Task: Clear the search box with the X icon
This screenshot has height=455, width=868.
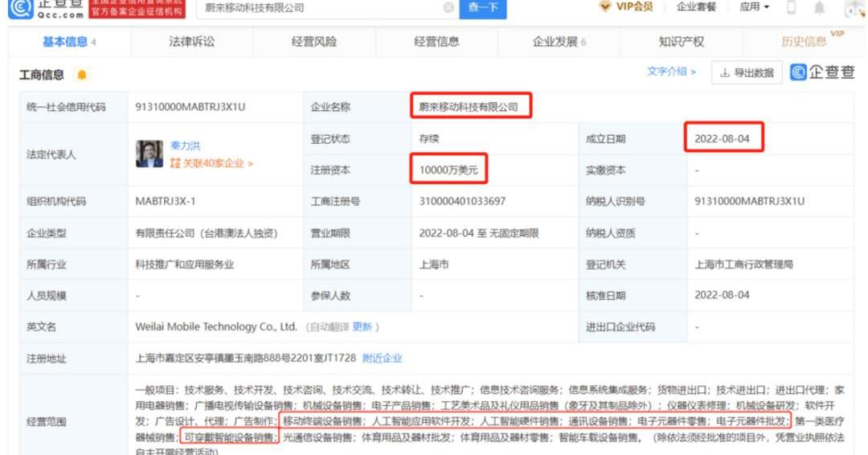Action: coord(448,8)
